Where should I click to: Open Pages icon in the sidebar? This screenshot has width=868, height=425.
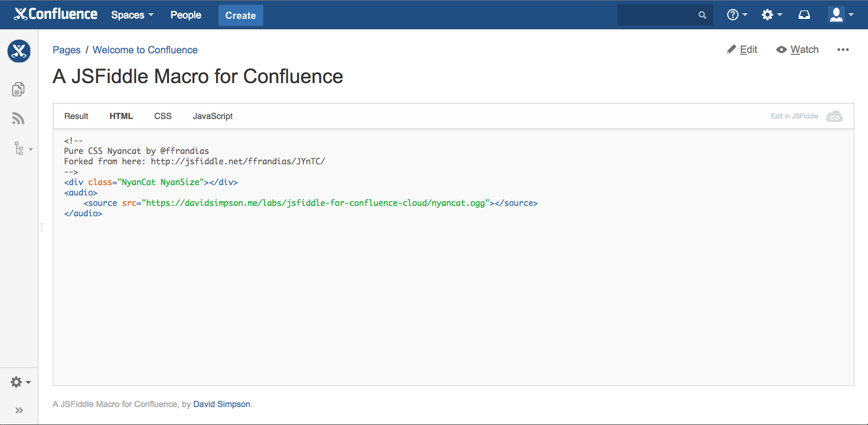(18, 89)
